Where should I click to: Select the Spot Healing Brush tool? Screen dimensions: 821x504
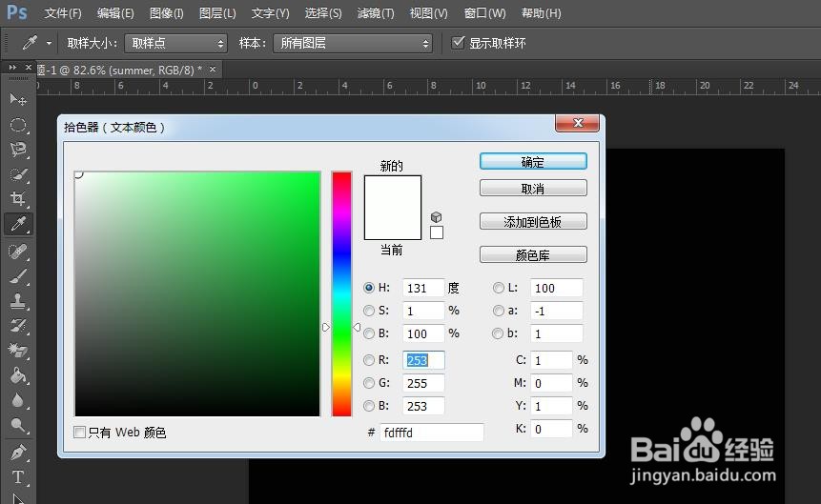tap(18, 252)
